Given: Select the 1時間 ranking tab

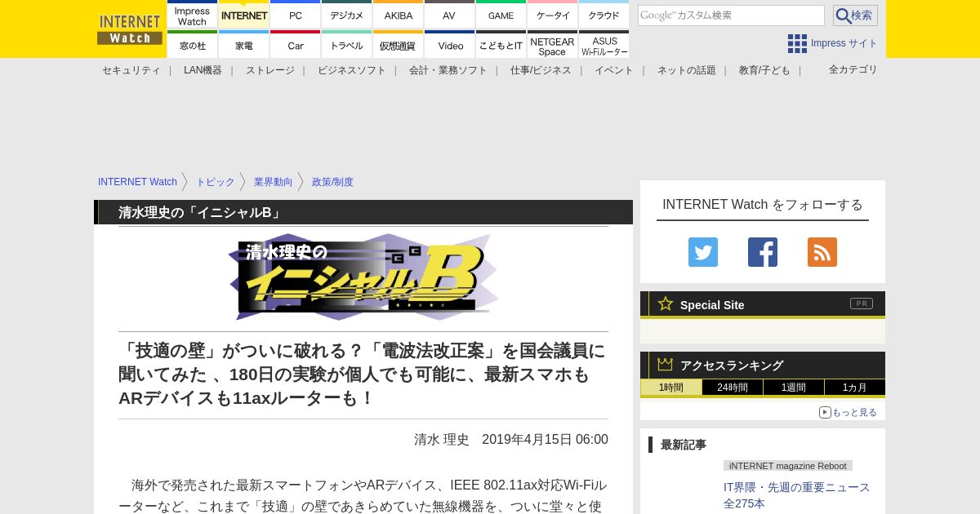Looking at the screenshot, I should [671, 388].
